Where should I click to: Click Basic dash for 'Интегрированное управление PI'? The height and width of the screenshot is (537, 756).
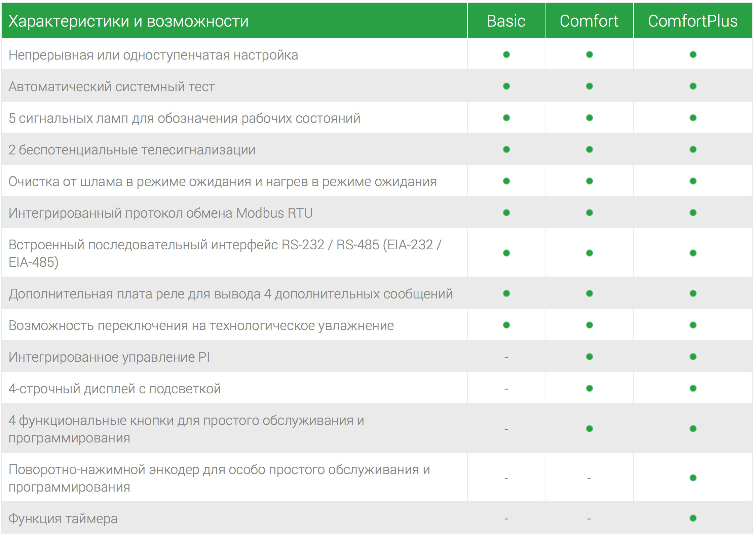[506, 357]
